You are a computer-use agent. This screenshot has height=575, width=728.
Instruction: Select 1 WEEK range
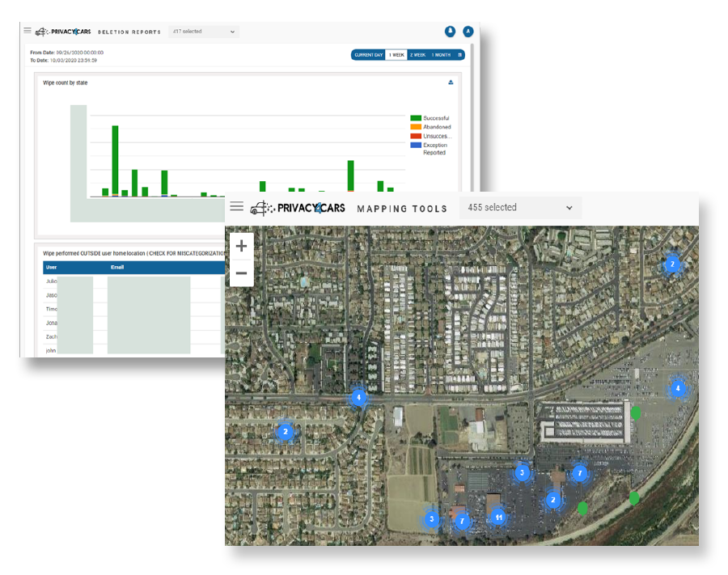point(396,55)
